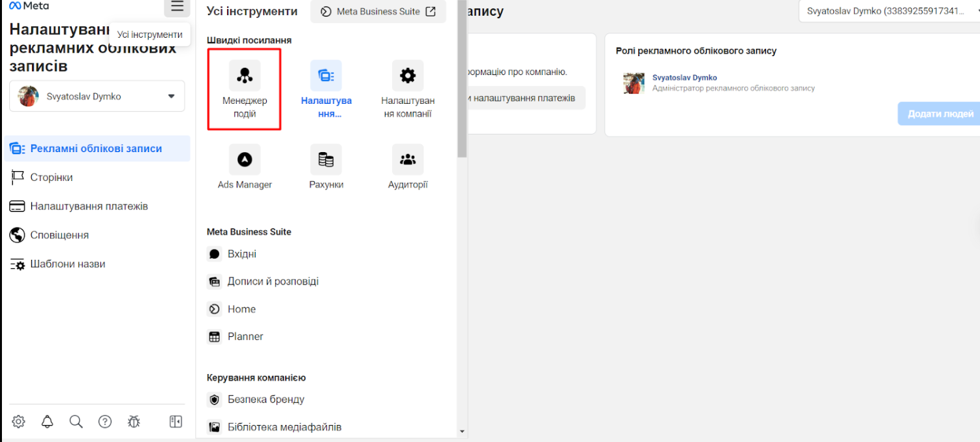
Task: Open the Ads Manager shortcut
Action: click(245, 167)
